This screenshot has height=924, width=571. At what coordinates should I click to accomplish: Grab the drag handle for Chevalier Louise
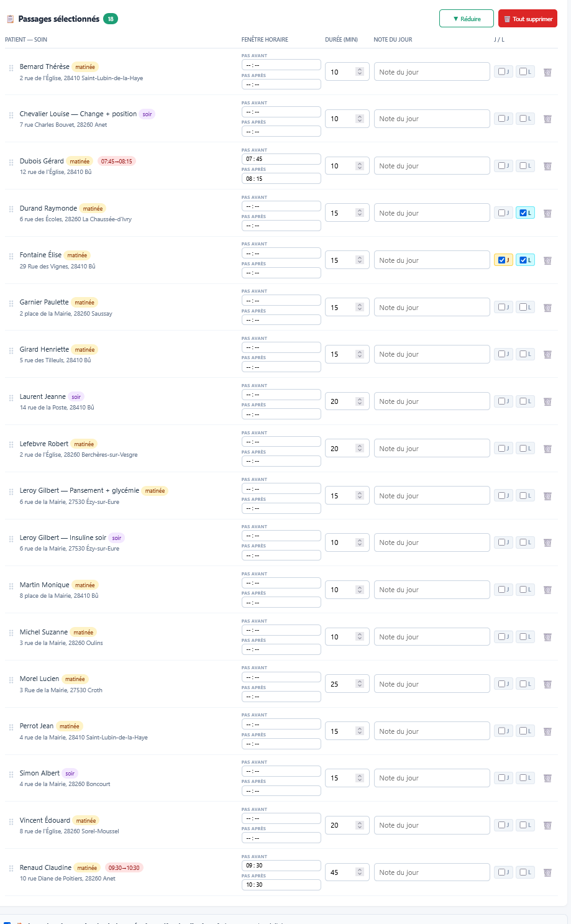pyautogui.click(x=11, y=116)
